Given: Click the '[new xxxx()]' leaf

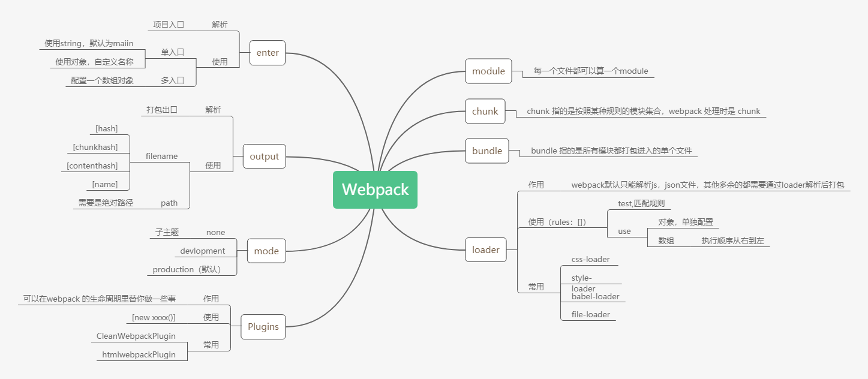Looking at the screenshot, I should click(x=154, y=317).
